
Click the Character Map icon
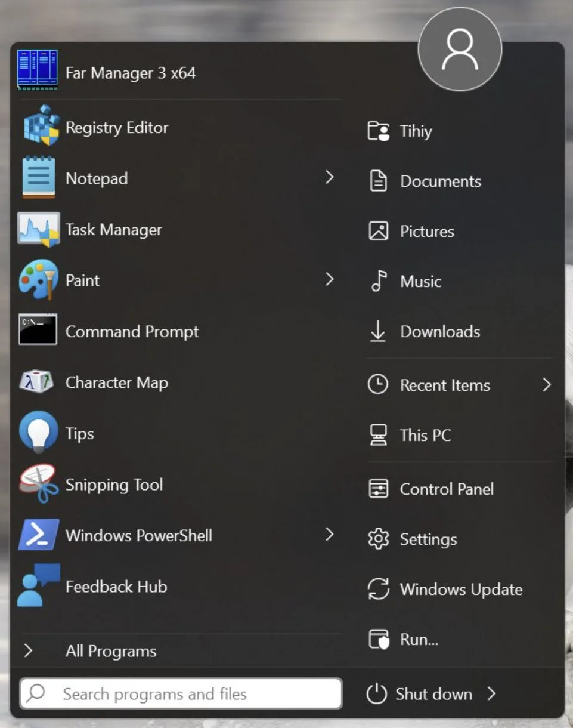[37, 382]
